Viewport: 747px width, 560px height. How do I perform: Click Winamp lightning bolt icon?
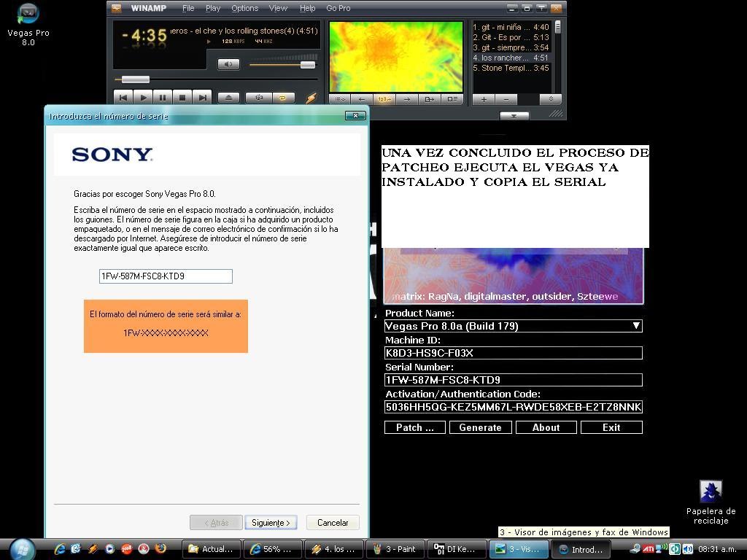(x=311, y=98)
